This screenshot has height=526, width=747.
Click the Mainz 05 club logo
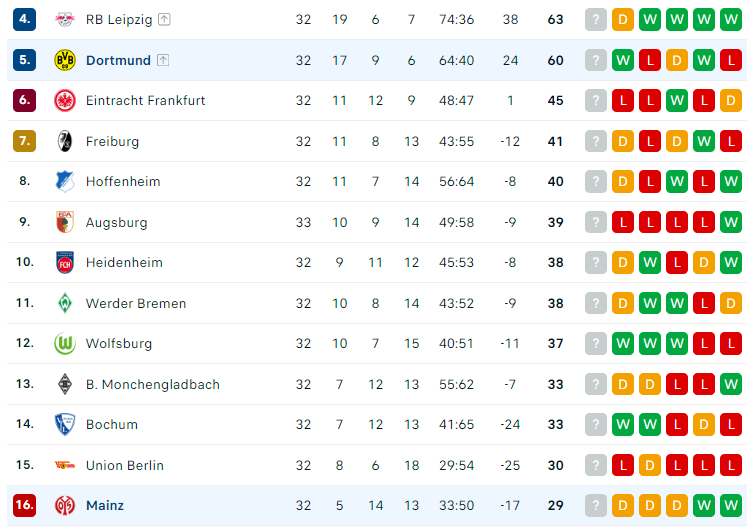[x=65, y=506]
